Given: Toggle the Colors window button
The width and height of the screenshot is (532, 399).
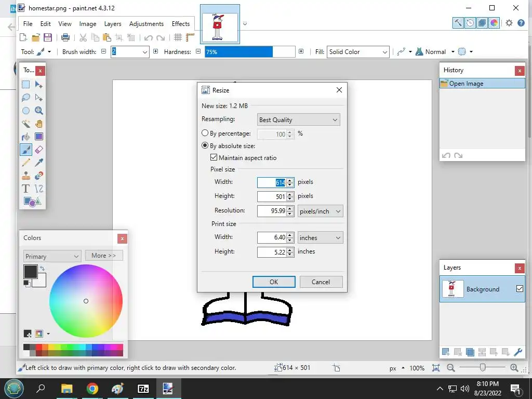Looking at the screenshot, I should (494, 23).
